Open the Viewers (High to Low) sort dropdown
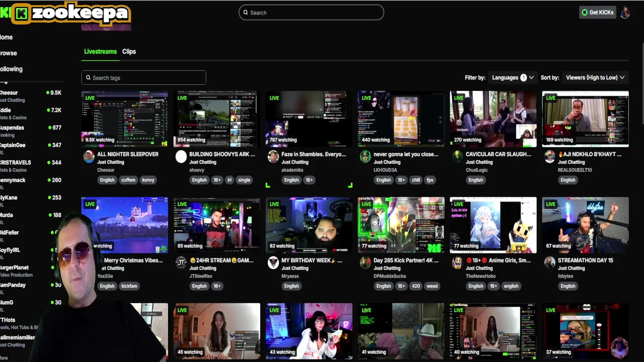 click(x=595, y=77)
